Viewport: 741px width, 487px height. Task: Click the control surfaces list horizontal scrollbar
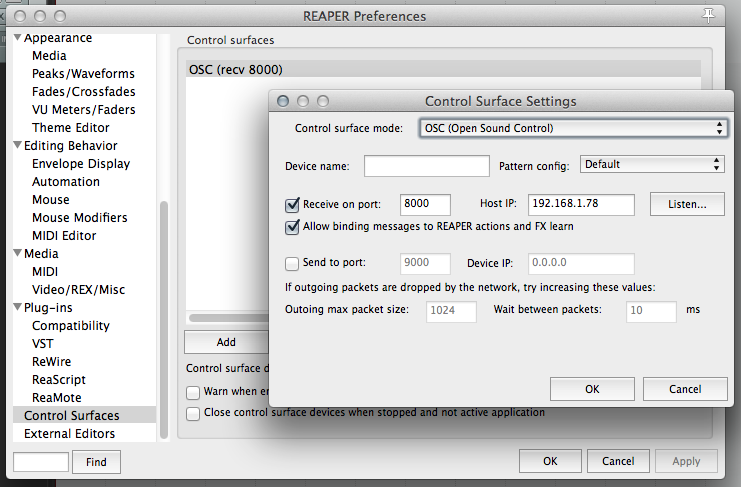pyautogui.click(x=229, y=317)
